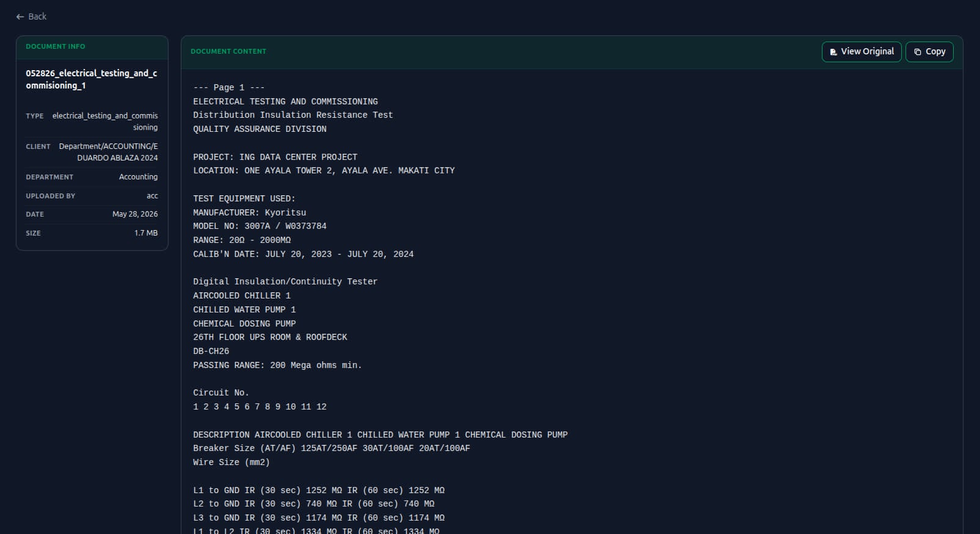Click the line ELECTRICAL TESTING AND COMMISSIONING
The width and height of the screenshot is (980, 534).
click(285, 101)
